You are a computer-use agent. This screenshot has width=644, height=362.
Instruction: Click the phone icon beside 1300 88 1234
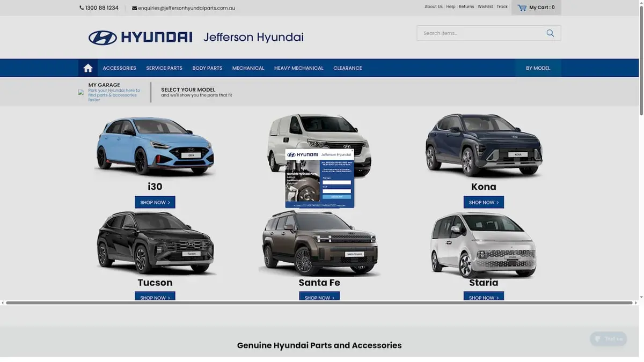pos(82,8)
